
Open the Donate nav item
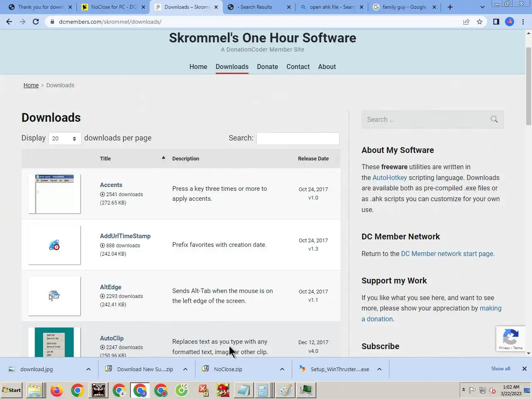[x=267, y=66]
